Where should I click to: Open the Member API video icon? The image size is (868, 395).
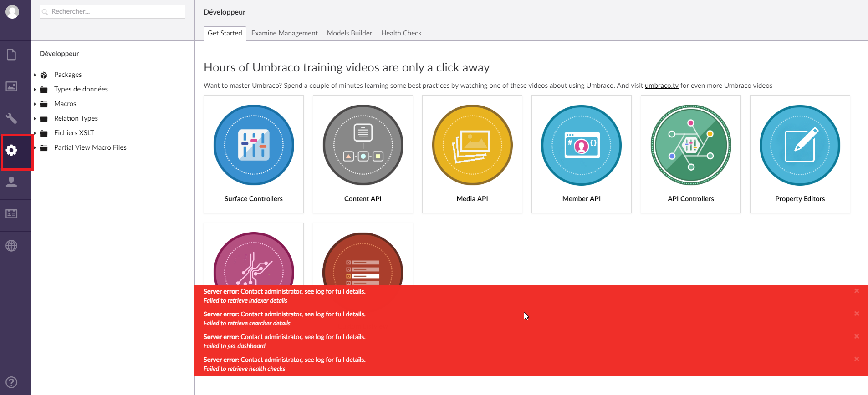(582, 145)
